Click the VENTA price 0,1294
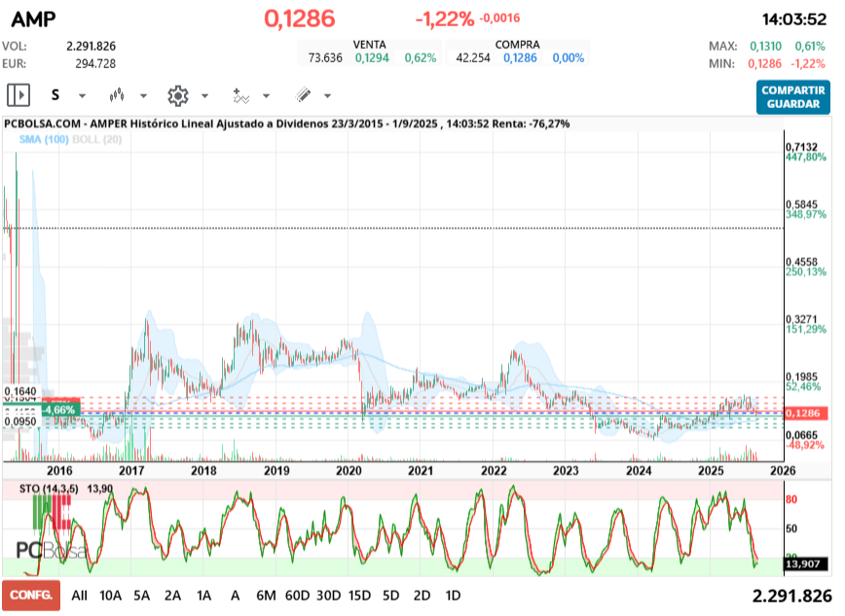The image size is (845, 616). tap(372, 57)
